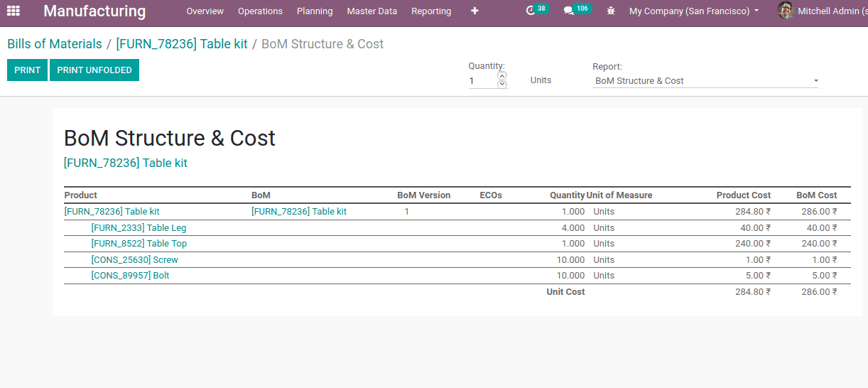Click the plus icon in the navbar

coord(474,11)
